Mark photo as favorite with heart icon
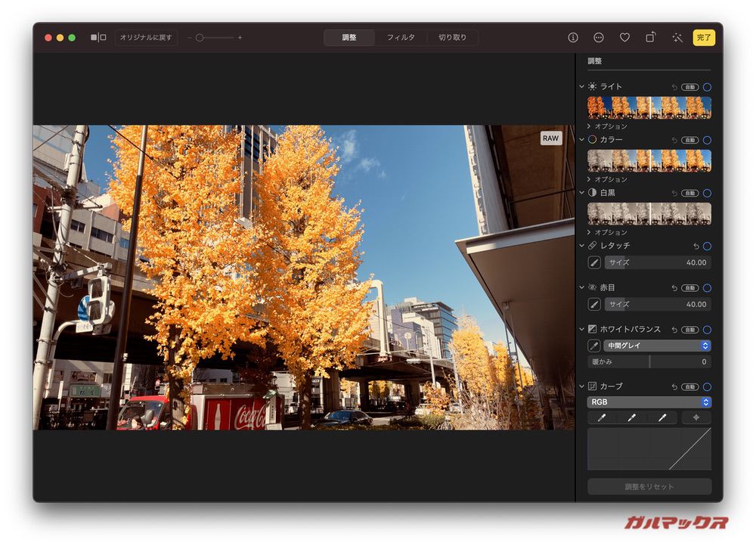 point(624,37)
